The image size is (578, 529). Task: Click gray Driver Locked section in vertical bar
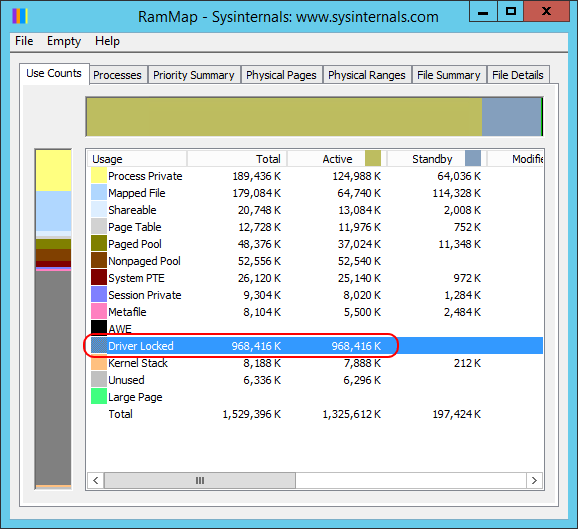click(x=54, y=378)
